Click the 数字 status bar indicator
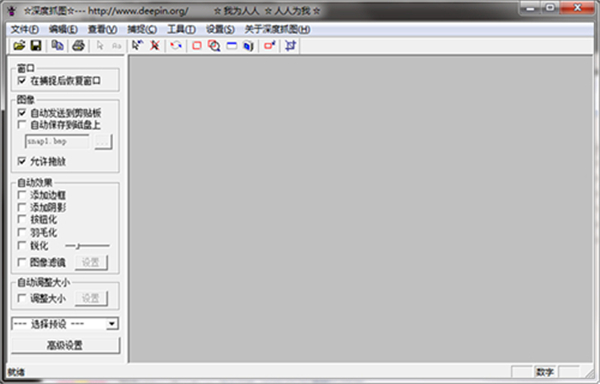Image resolution: width=600 pixels, height=384 pixels. 545,372
